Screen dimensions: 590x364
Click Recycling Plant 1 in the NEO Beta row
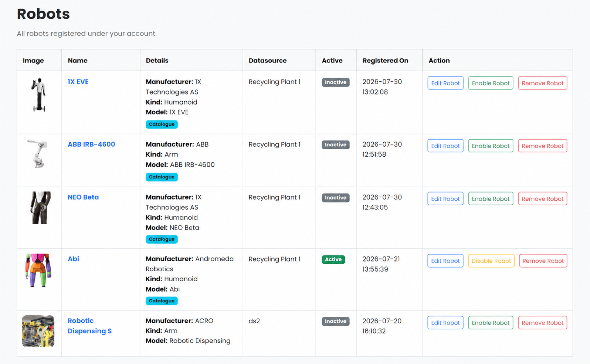275,197
